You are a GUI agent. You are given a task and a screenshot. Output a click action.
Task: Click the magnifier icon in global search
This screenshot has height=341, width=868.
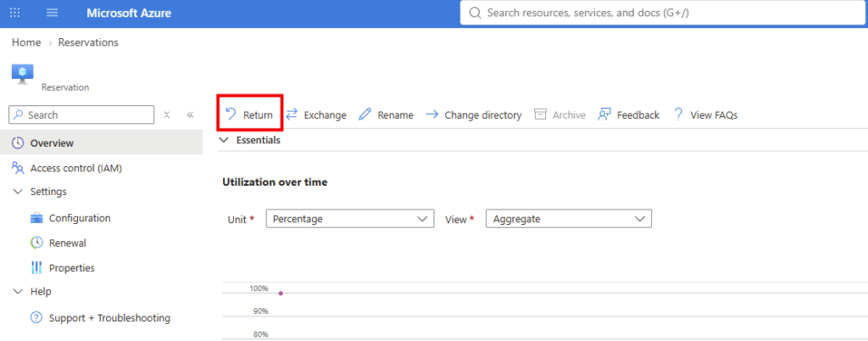475,13
